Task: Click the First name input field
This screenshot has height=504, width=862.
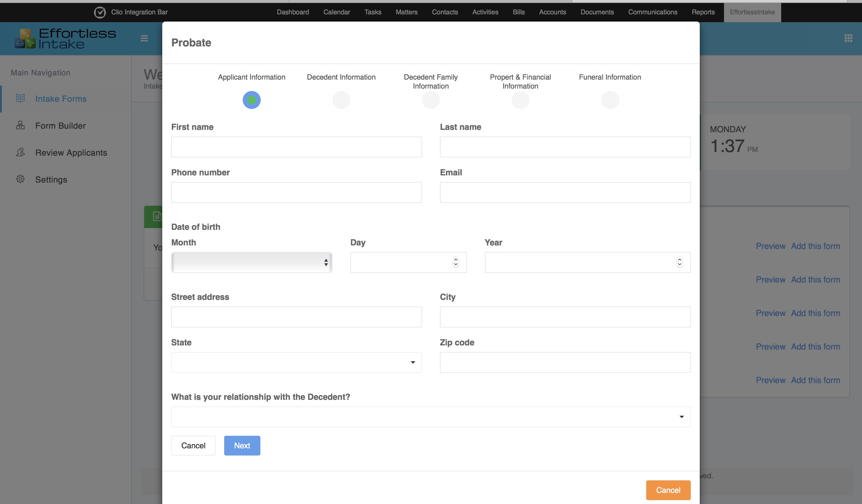Action: [x=296, y=147]
